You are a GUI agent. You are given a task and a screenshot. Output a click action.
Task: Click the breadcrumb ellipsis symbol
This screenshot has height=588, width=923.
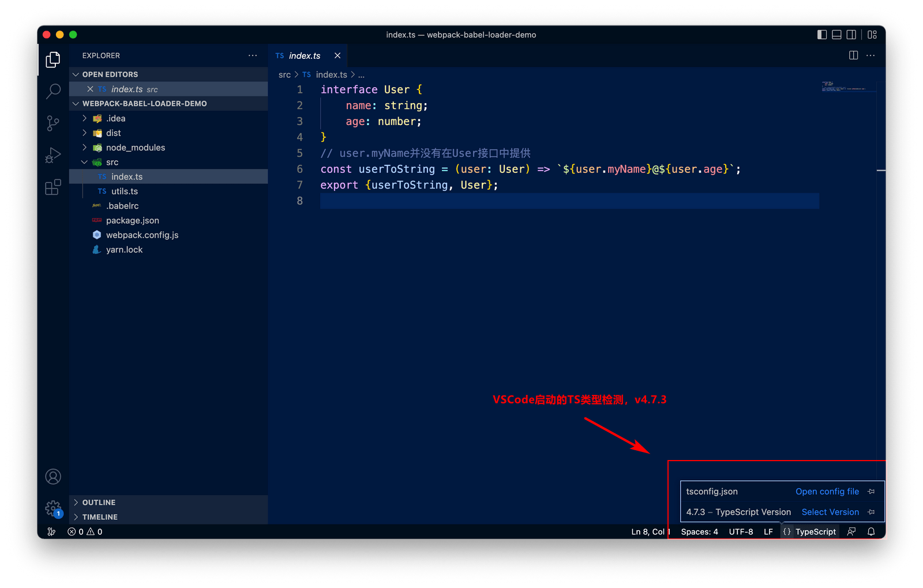click(361, 75)
